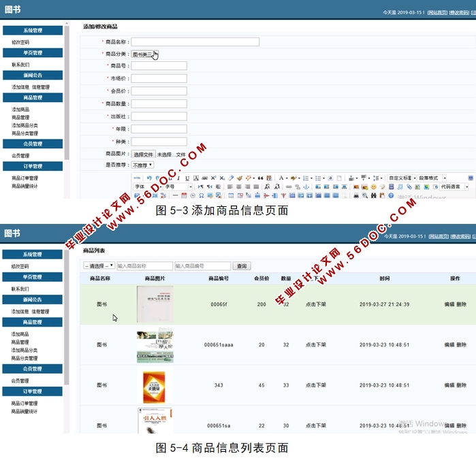Expand the font color (A) arrow dropdown
The image size is (476, 458).
(287, 178)
